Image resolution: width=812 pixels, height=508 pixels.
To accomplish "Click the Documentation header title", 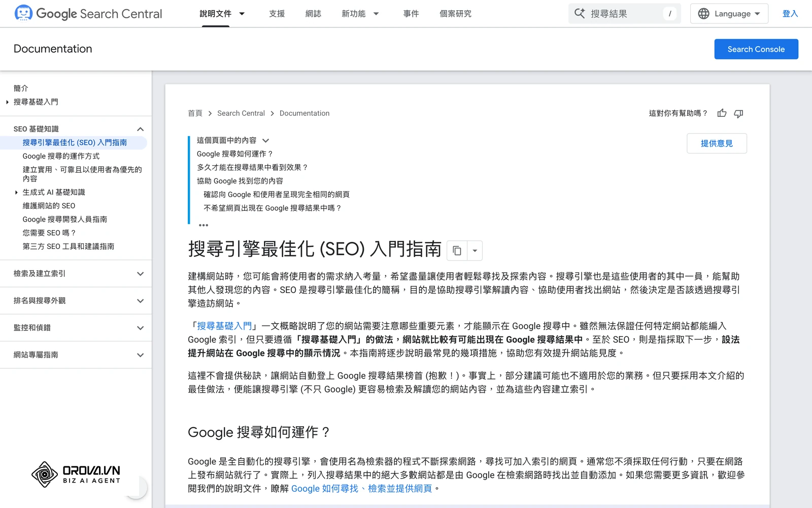I will 53,49.
